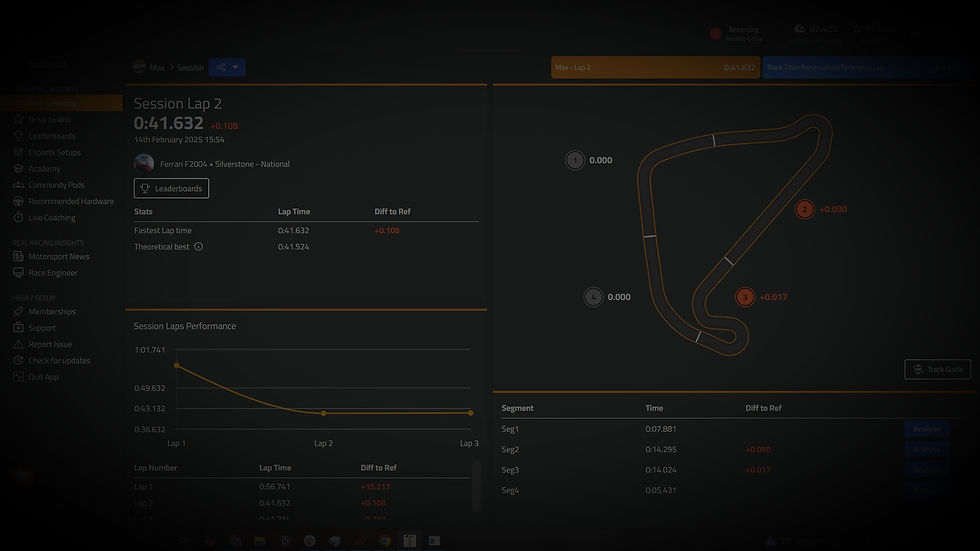The height and width of the screenshot is (551, 980).
Task: Expand the share dropdown arrow
Action: click(236, 67)
